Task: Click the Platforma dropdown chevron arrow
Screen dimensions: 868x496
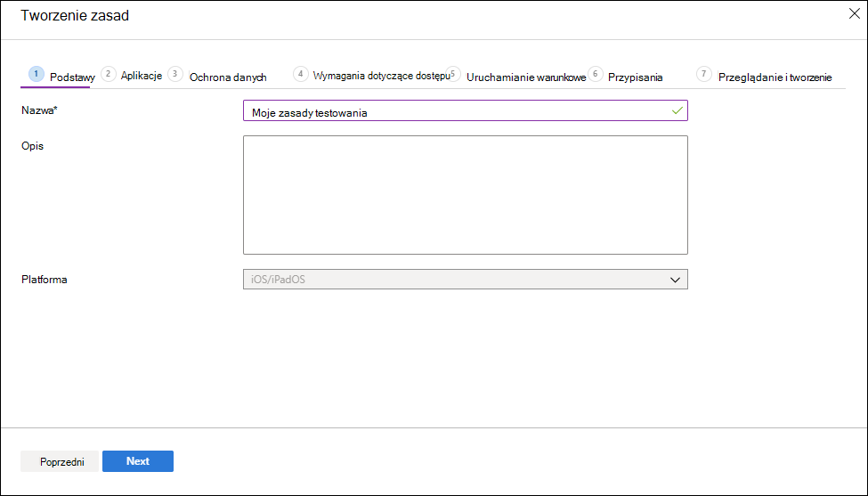Action: pos(675,281)
